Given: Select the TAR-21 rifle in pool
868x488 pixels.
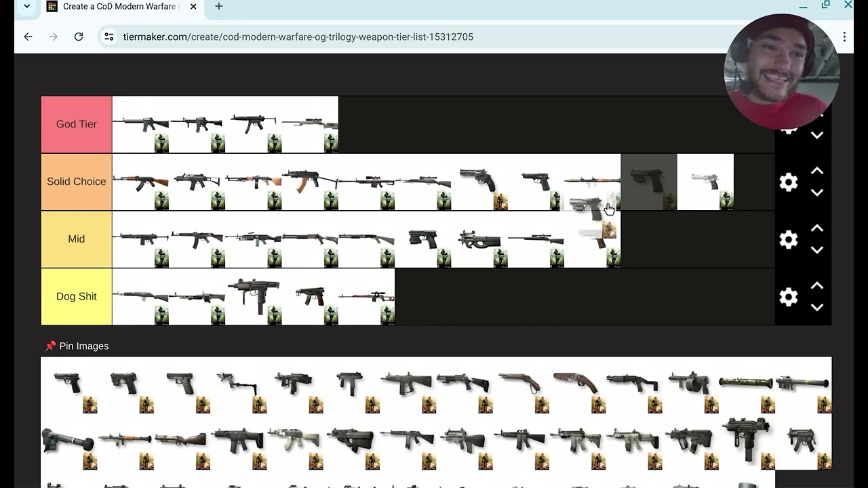Looking at the screenshot, I should click(690, 441).
